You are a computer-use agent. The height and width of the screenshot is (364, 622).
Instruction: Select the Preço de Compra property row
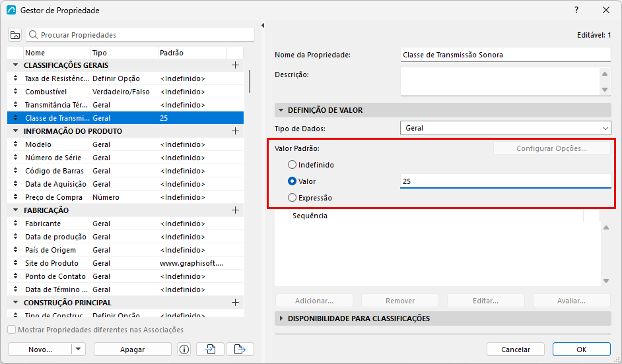(125, 197)
